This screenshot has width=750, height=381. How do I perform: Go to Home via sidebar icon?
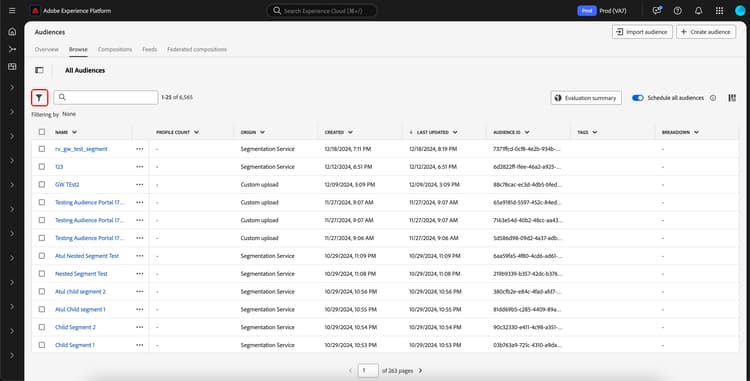click(12, 32)
